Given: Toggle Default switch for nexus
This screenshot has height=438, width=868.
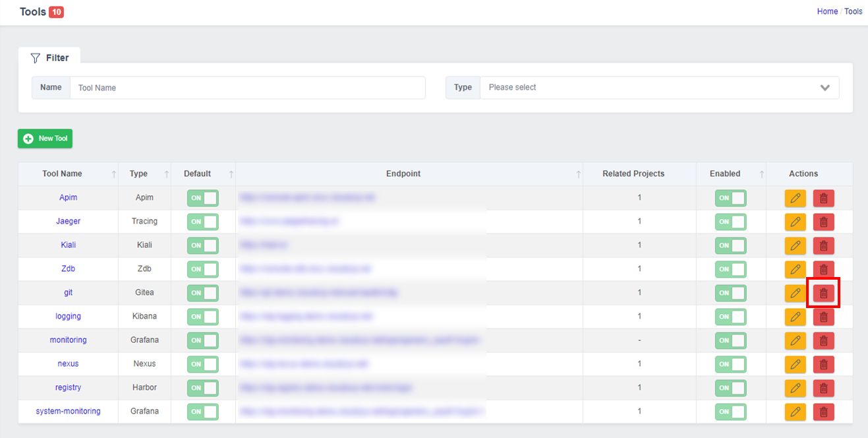Looking at the screenshot, I should pos(203,364).
